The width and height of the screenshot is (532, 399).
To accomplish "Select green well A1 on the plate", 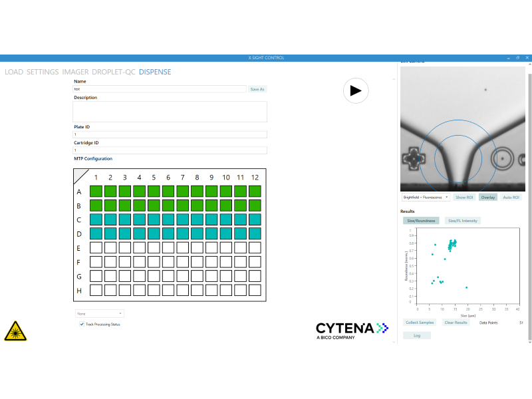I will point(96,191).
